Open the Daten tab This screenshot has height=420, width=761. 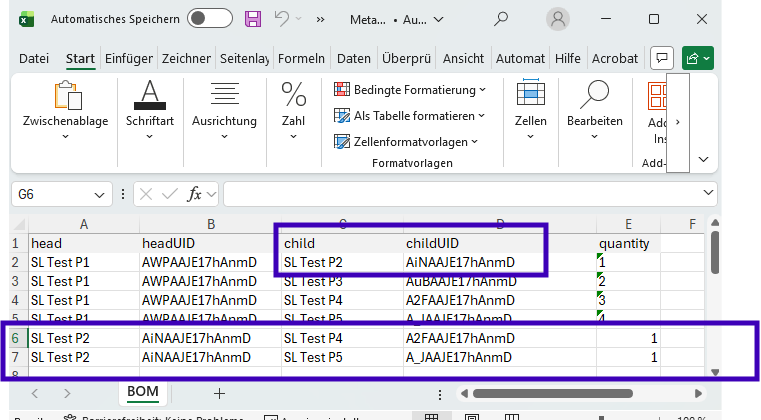tap(354, 59)
